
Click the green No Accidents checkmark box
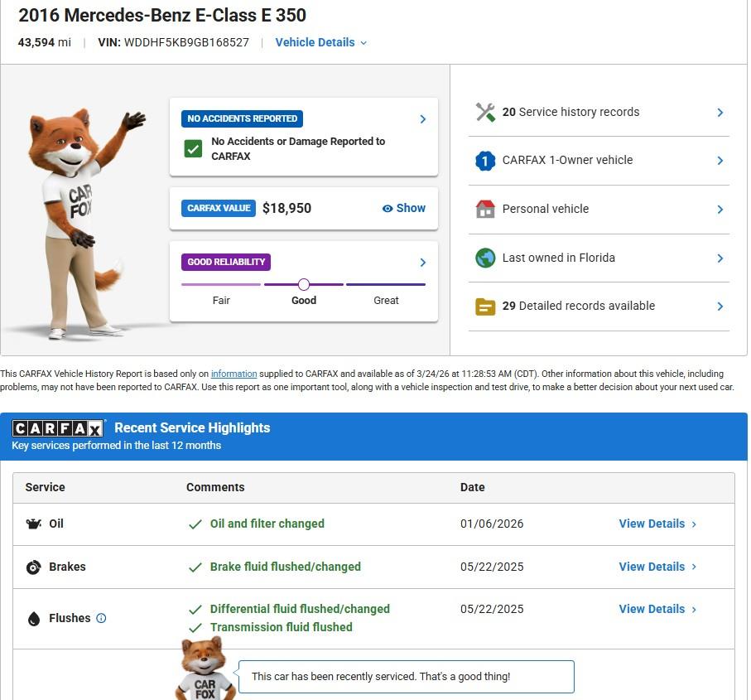click(x=193, y=149)
